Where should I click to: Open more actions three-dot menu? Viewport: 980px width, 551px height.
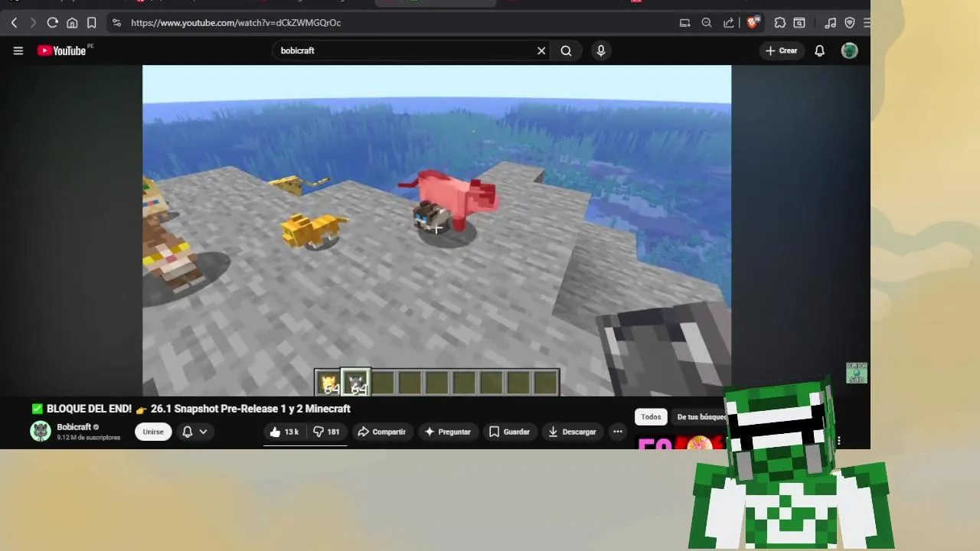tap(618, 432)
